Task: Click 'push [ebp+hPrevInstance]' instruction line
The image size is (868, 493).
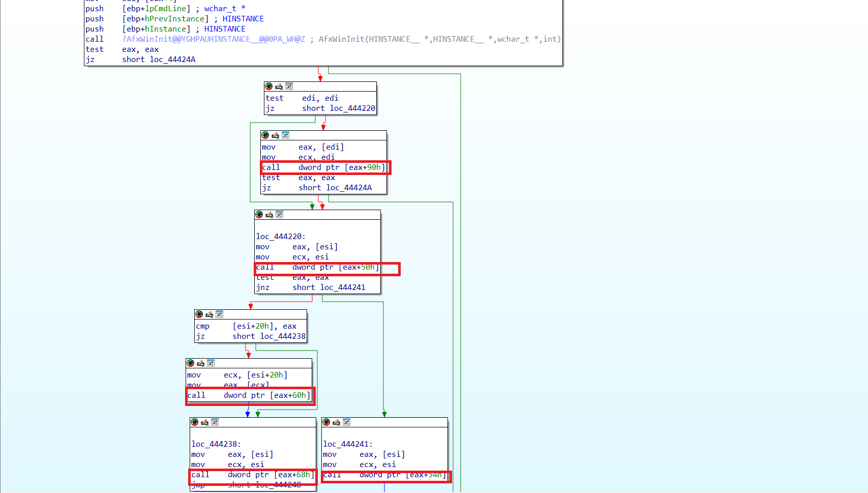Action: click(x=174, y=19)
